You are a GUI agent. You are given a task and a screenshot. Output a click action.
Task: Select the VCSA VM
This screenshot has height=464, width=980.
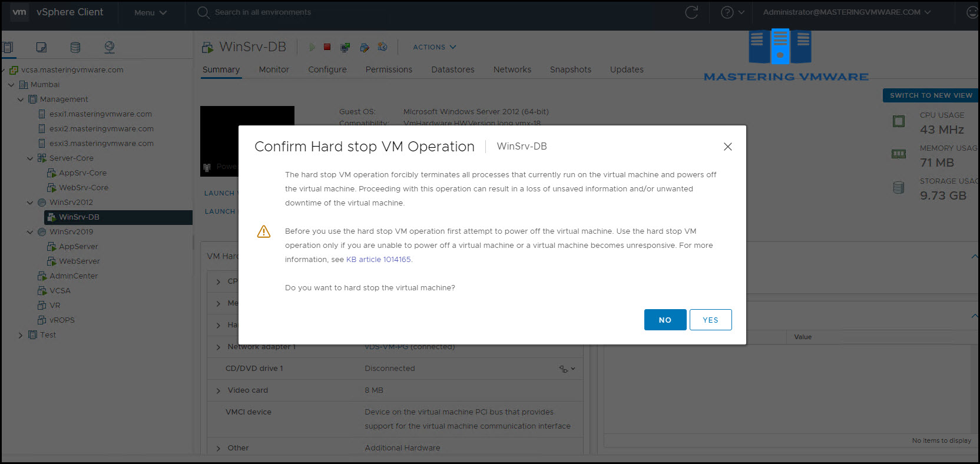coord(60,291)
